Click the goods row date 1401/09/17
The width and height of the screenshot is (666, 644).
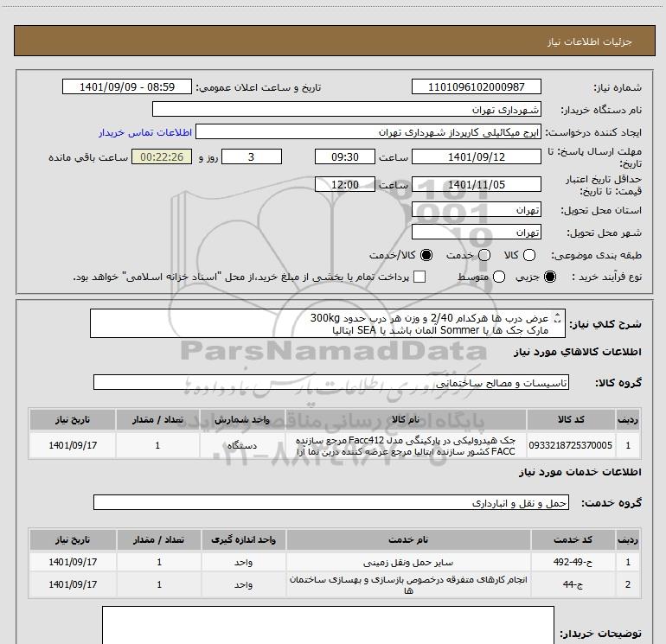(x=73, y=445)
